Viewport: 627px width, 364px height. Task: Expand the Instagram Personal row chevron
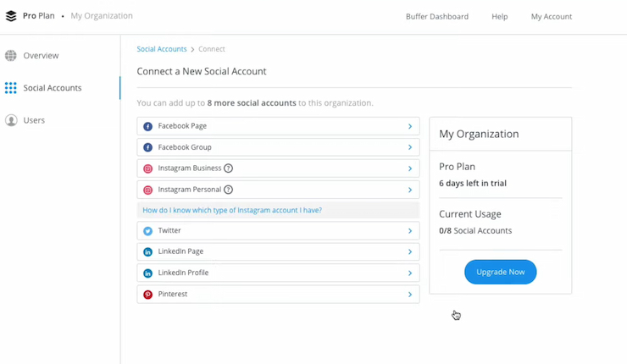tap(410, 190)
